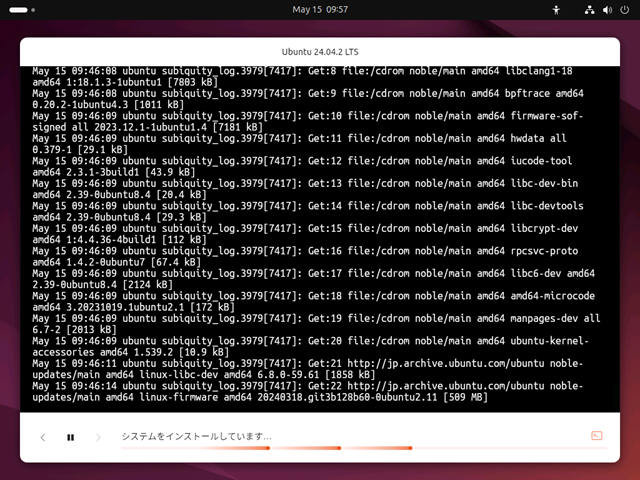Select the Get:11 hwdata log line
Screen dimensions: 640x480
click(300, 144)
